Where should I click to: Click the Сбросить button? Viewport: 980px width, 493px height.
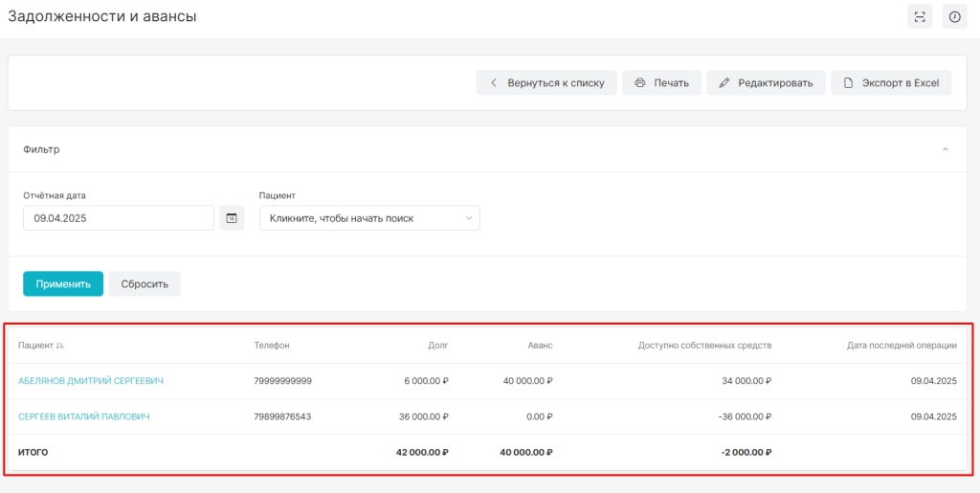point(145,283)
